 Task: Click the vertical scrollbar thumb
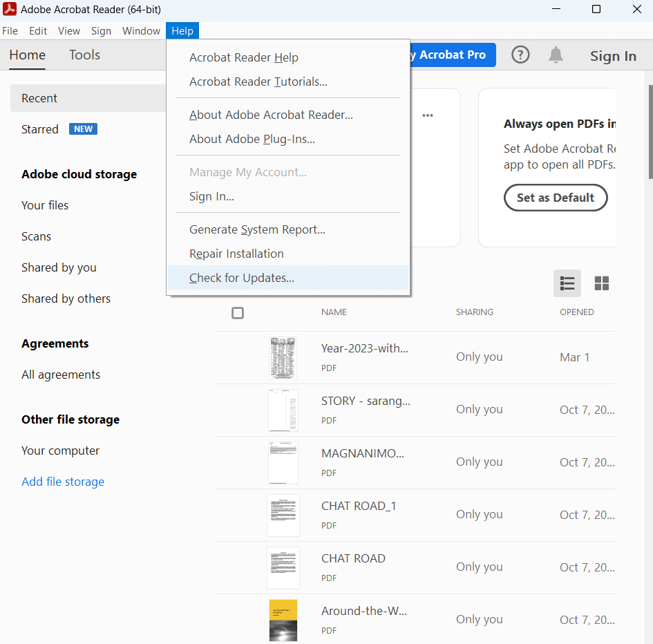click(x=650, y=132)
